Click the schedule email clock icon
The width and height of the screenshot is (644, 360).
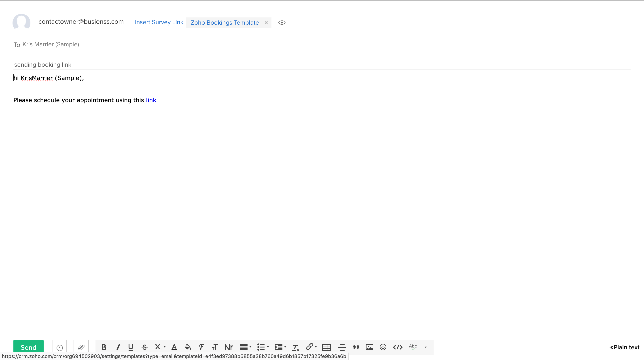pyautogui.click(x=59, y=347)
